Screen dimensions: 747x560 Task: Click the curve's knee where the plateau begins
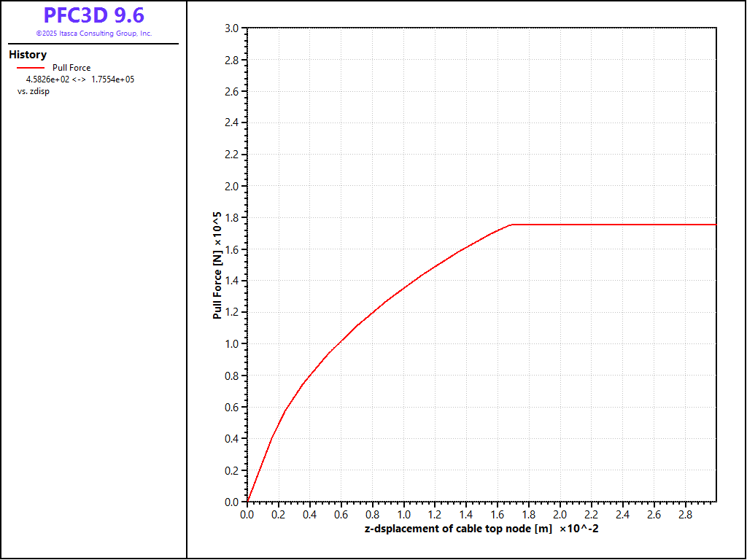(x=511, y=225)
